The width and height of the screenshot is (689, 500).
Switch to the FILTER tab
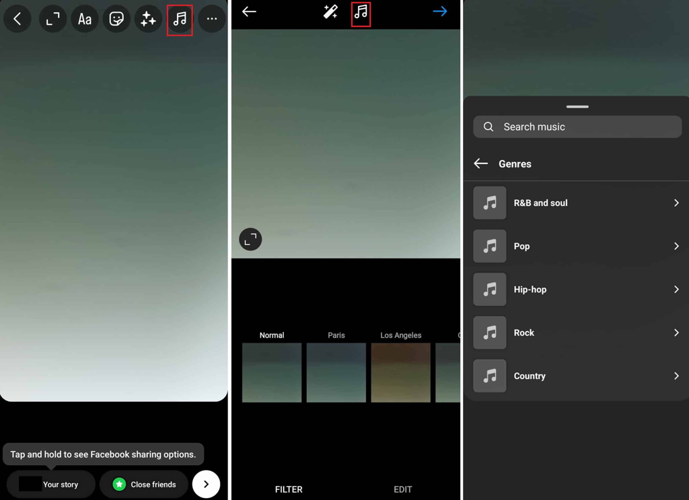tap(289, 489)
